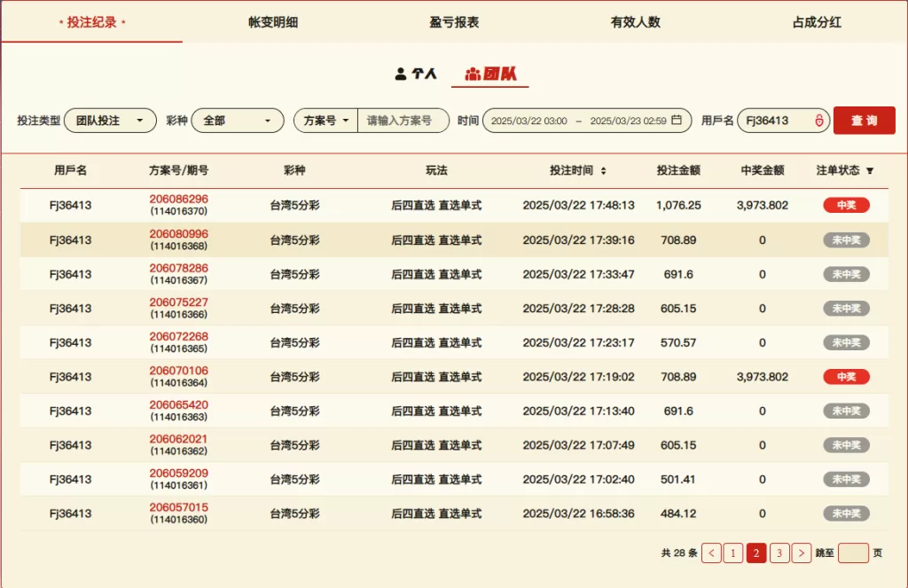
Task: Click issue number (114016365)
Action: point(178,349)
